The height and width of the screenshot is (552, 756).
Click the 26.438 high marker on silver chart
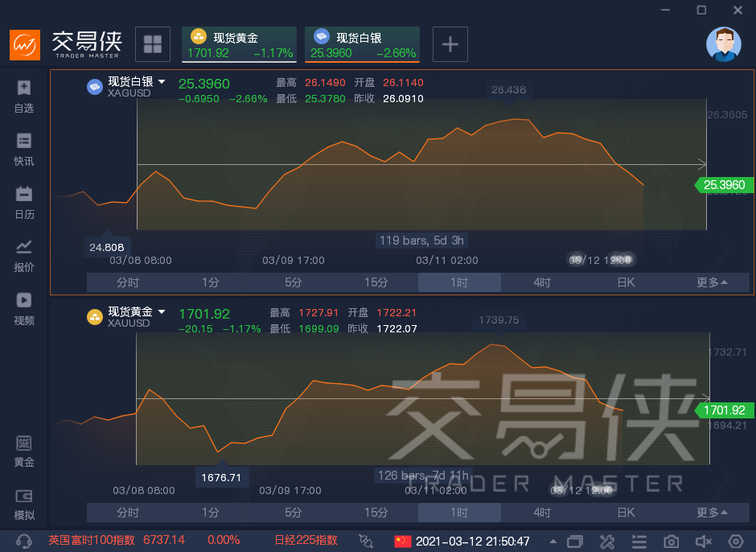pyautogui.click(x=508, y=90)
